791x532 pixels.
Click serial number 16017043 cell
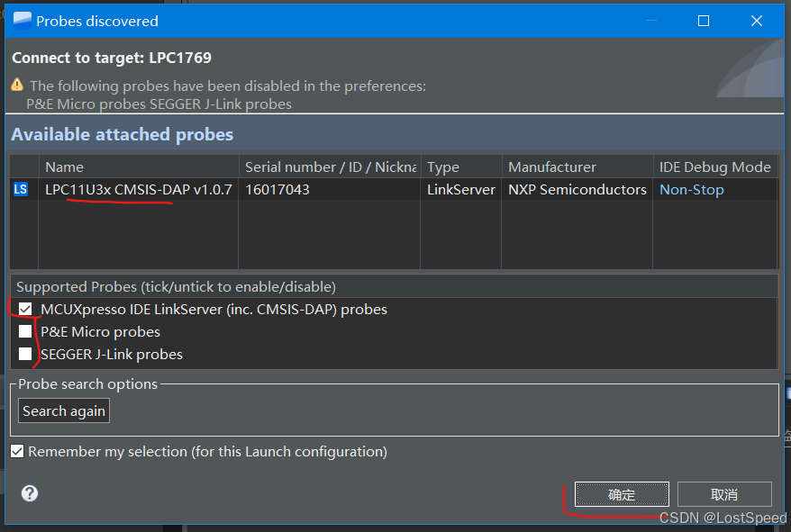(x=329, y=190)
